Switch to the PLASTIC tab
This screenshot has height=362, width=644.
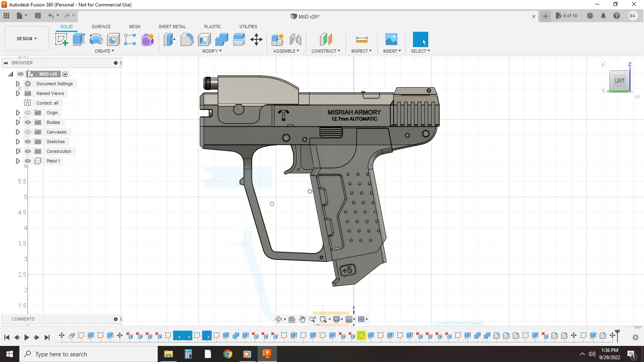point(213,27)
